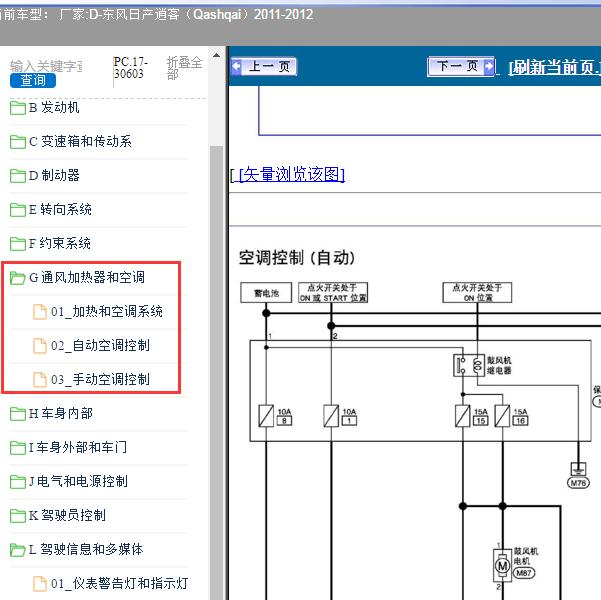Click folder icon beside F 约束系统
Image resolution: width=601 pixels, height=600 pixels.
coord(18,244)
